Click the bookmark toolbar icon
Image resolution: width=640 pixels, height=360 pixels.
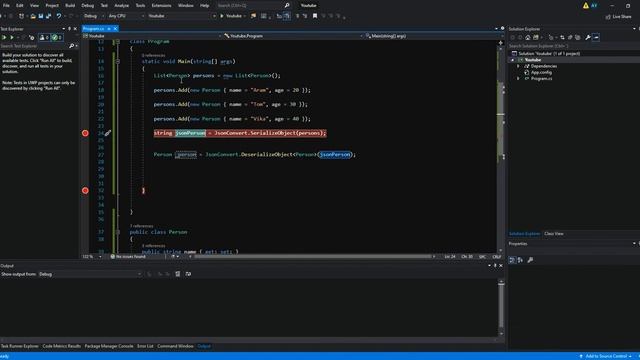point(315,16)
